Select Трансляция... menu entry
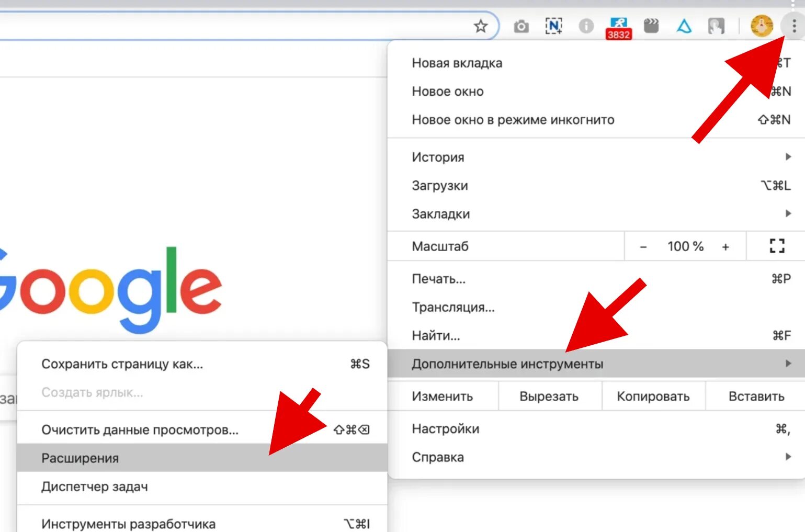The image size is (805, 532). pyautogui.click(x=596, y=307)
